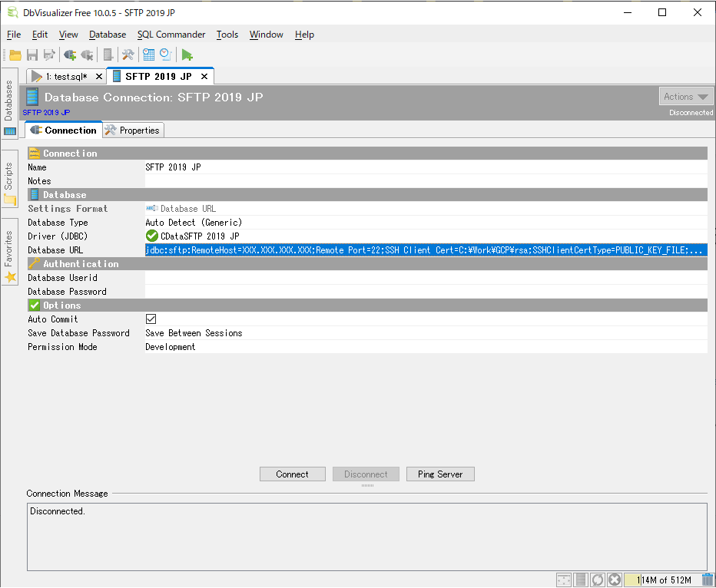Viewport: 716px width, 588px height.
Task: Create new SQL Commander green play icon
Action: tap(187, 55)
